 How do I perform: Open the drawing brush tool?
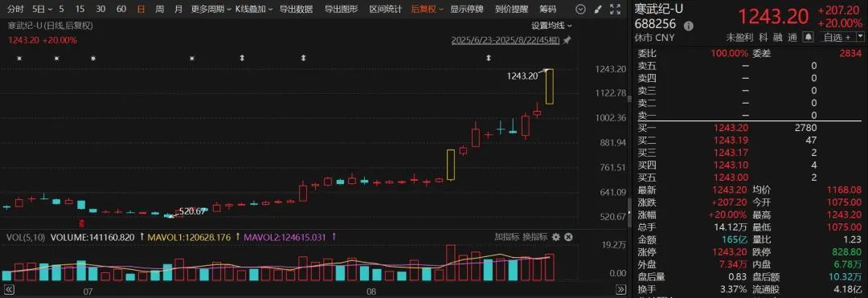(x=597, y=10)
